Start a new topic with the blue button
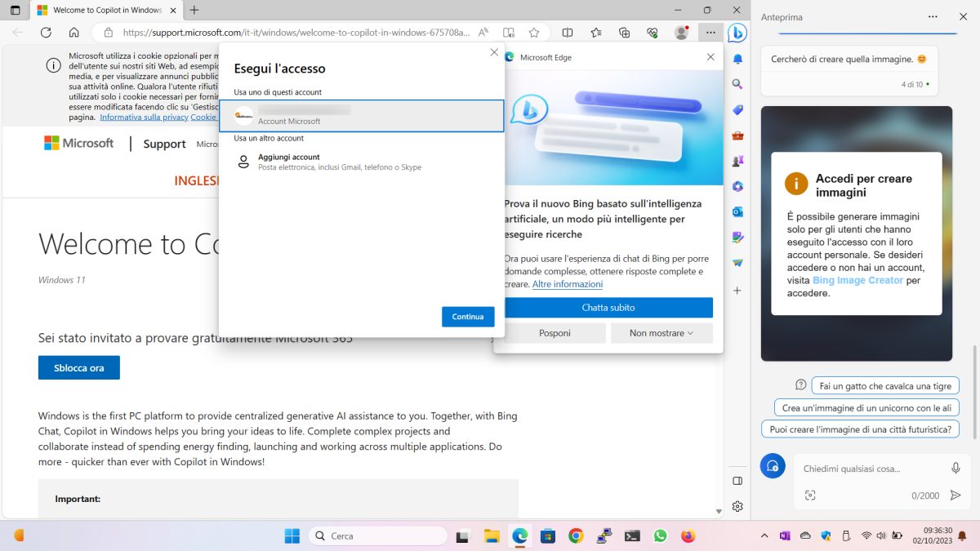Image resolution: width=980 pixels, height=551 pixels. [773, 466]
